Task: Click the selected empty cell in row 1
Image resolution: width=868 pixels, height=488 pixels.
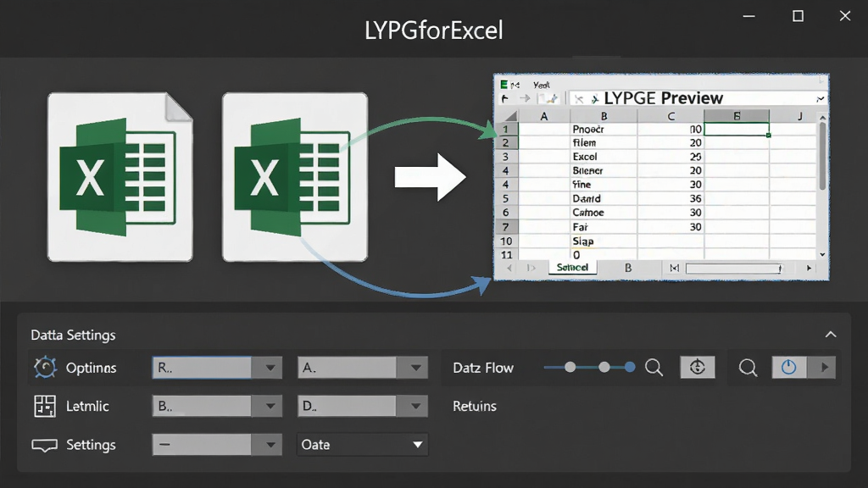Action: pyautogui.click(x=737, y=129)
